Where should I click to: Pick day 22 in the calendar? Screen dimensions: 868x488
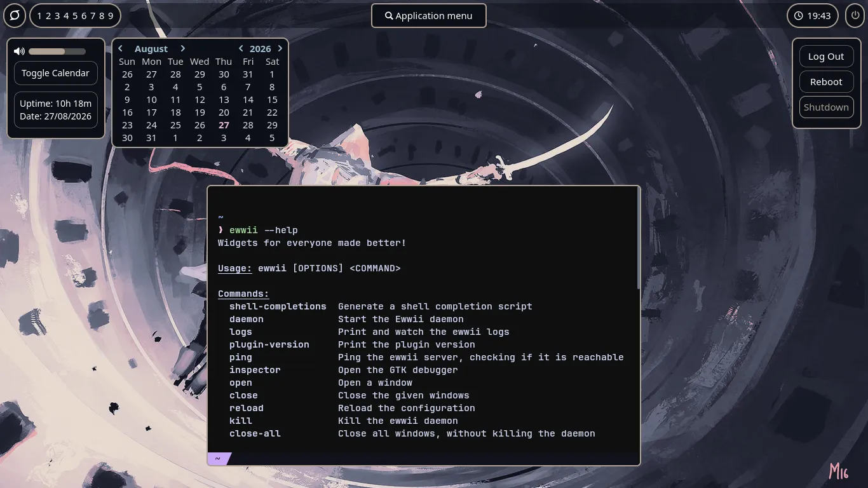[272, 112]
